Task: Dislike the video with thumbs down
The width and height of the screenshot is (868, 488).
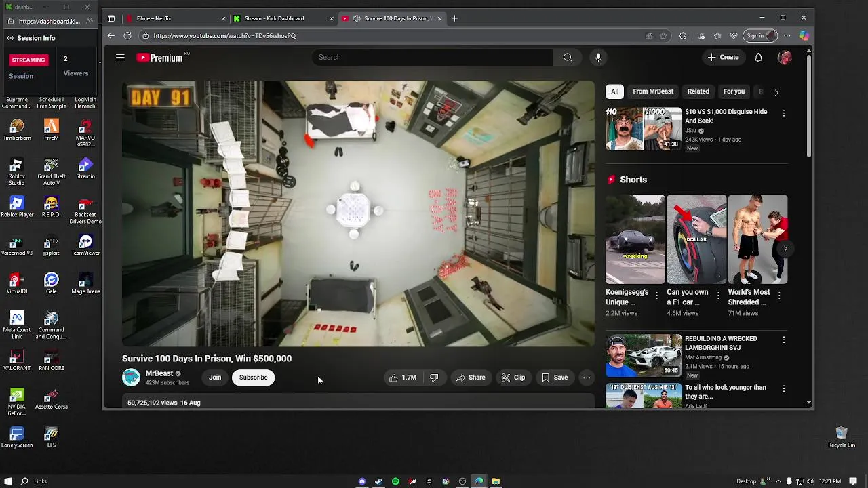Action: [434, 378]
